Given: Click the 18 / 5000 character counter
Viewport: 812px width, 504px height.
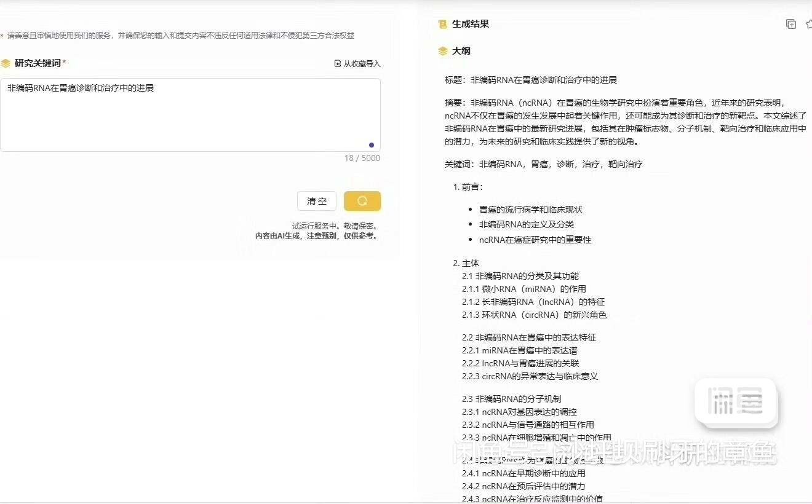Looking at the screenshot, I should tap(362, 158).
